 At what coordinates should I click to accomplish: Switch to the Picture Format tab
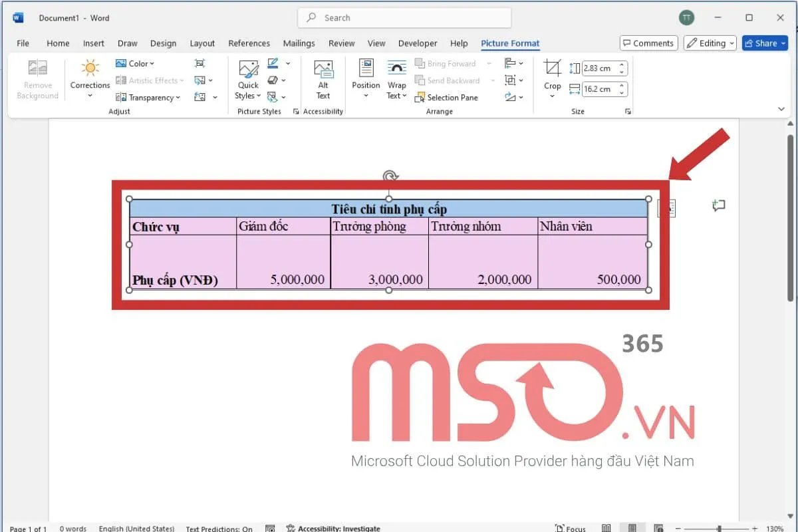point(510,43)
